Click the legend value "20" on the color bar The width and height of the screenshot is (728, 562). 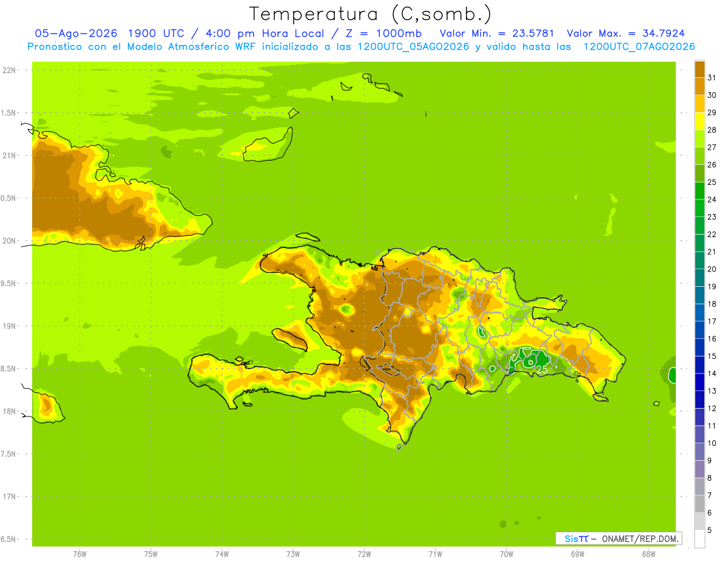[x=712, y=269]
